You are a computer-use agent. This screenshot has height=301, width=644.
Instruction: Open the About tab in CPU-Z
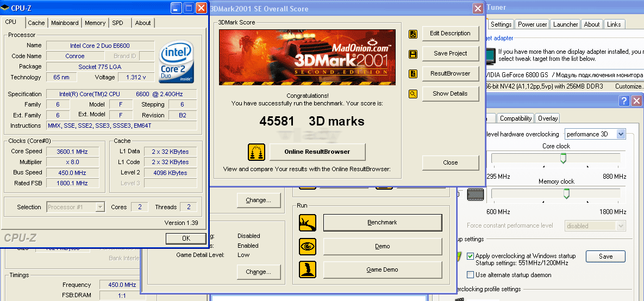click(x=143, y=23)
